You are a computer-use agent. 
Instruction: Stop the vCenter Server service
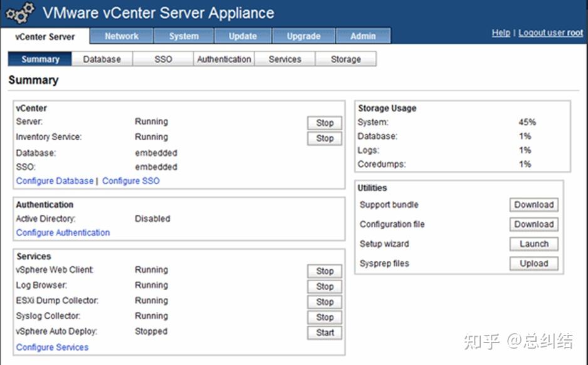325,123
